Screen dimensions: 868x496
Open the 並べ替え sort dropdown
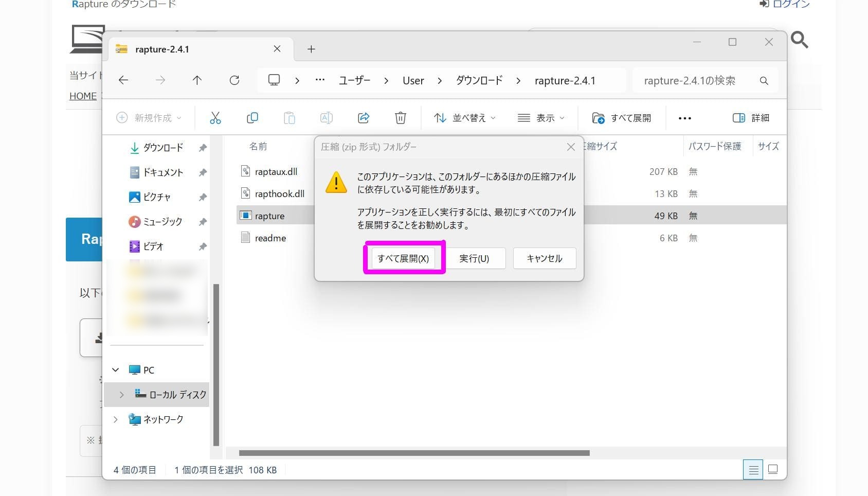click(x=464, y=118)
